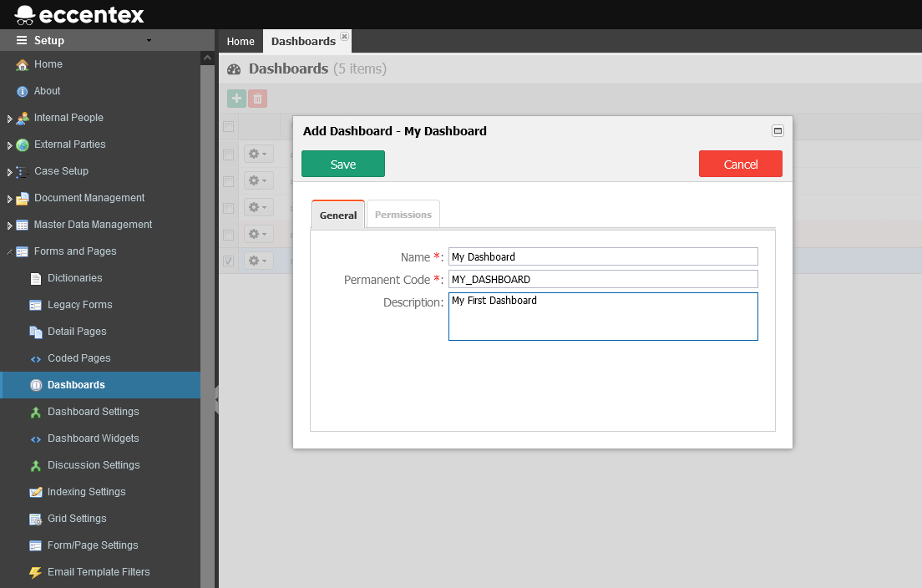This screenshot has width=922, height=588.
Task: Check the third dashboard row checkbox
Action: (229, 208)
